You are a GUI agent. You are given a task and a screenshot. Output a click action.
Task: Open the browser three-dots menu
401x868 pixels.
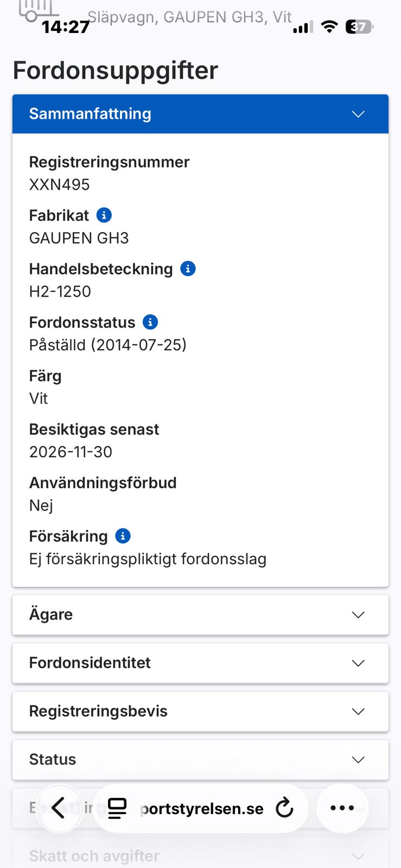pos(342,808)
